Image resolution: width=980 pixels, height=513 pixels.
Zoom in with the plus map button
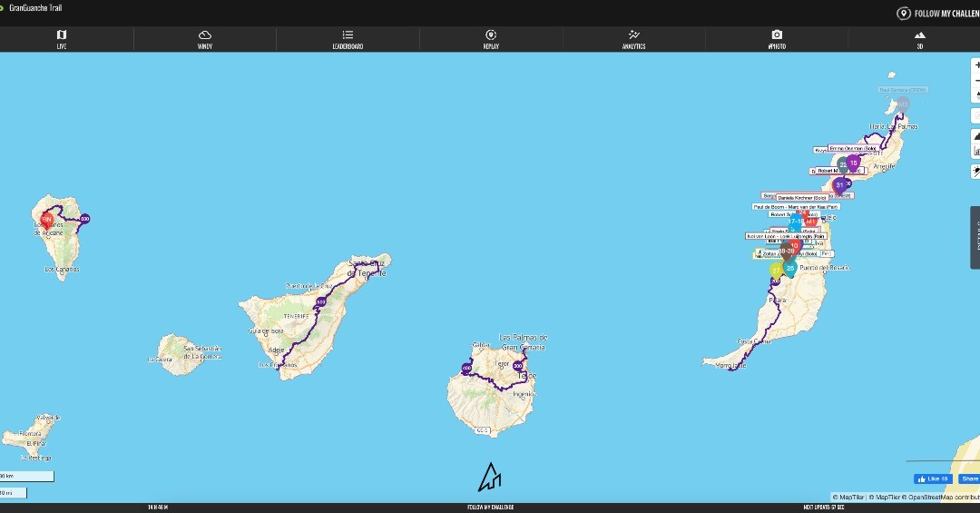tap(975, 65)
